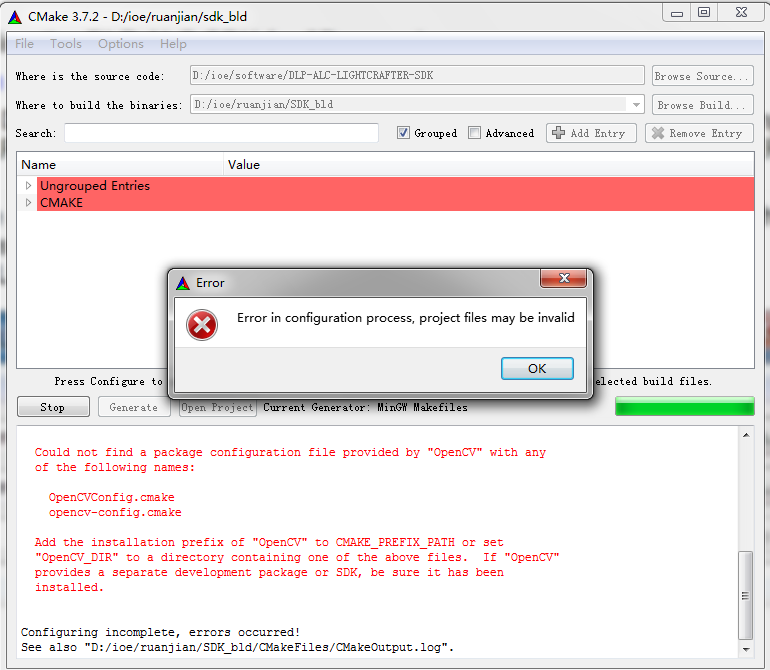Open the Options menu
Viewport: 770px width, 670px height.
pos(121,44)
